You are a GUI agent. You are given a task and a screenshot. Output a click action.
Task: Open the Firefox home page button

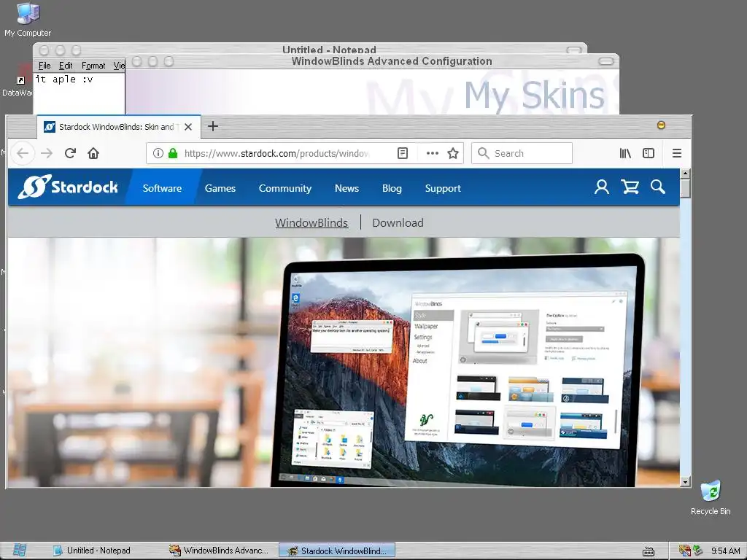point(93,153)
